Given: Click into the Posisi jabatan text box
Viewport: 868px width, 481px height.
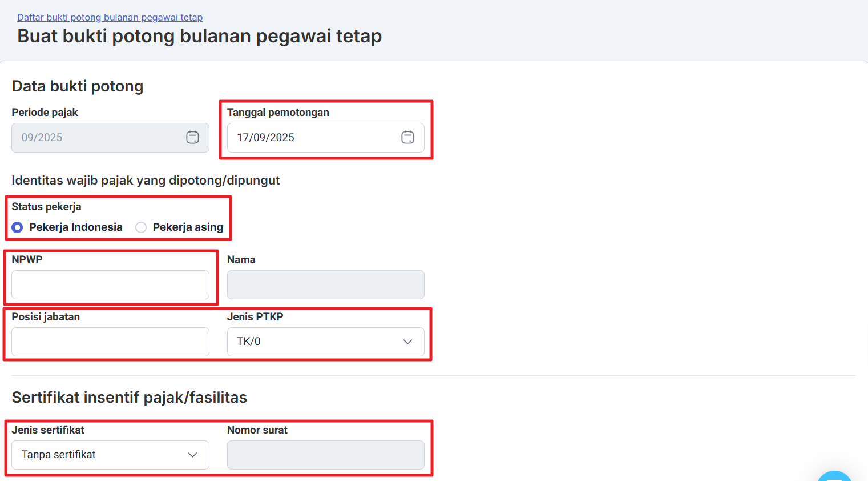Looking at the screenshot, I should pos(110,342).
